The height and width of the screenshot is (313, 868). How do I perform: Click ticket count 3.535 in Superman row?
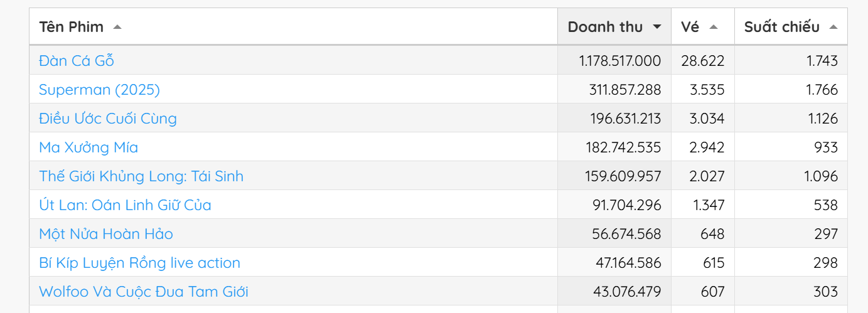(x=707, y=90)
